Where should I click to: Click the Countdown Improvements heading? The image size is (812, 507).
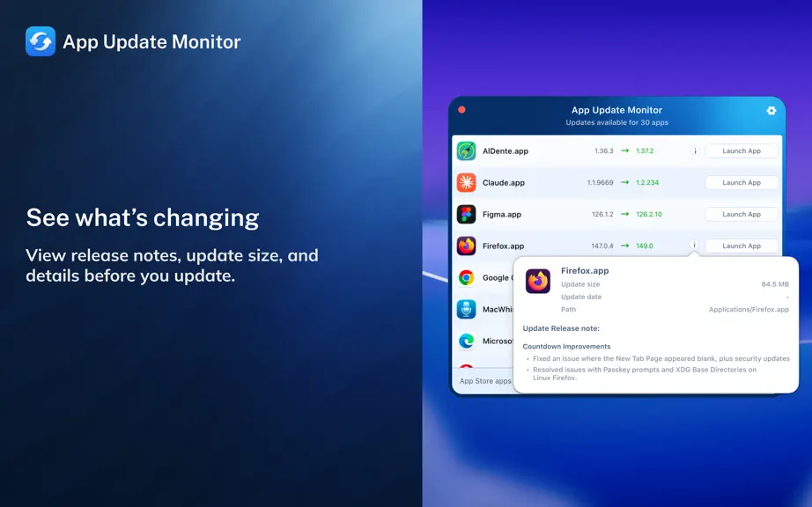(566, 347)
